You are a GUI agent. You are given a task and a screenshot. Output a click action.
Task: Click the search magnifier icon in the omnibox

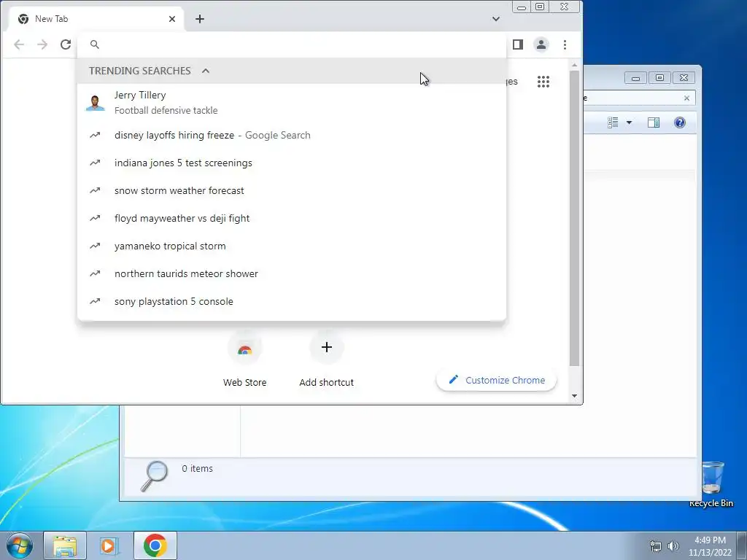(95, 44)
